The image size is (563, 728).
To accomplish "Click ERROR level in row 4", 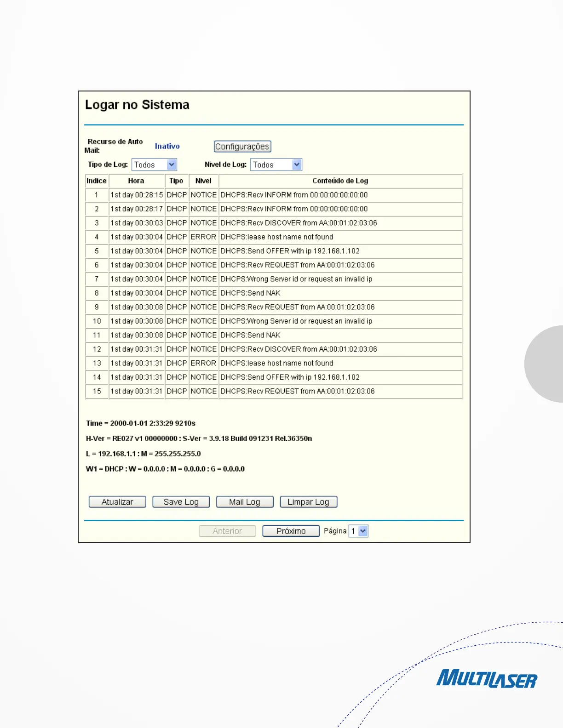I will click(203, 237).
